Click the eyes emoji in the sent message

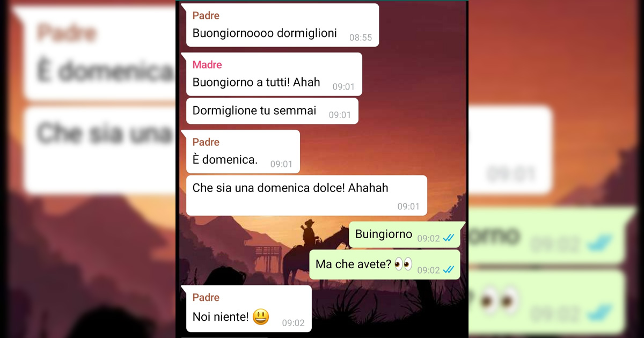(403, 264)
